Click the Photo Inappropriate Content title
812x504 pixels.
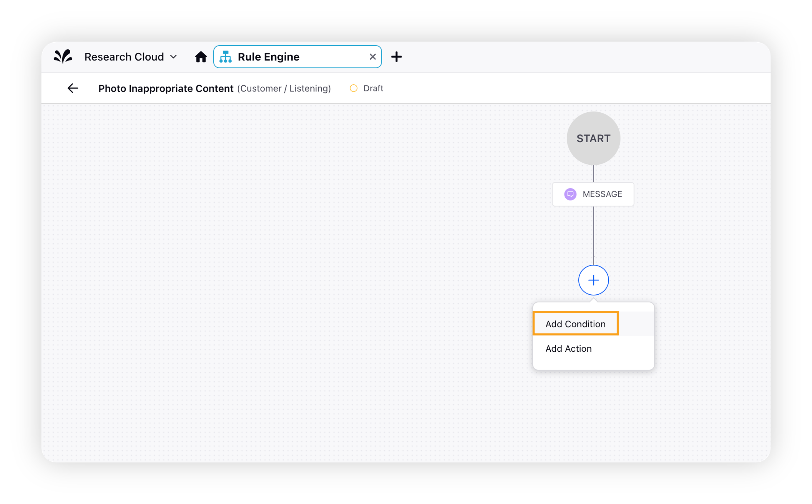(166, 88)
